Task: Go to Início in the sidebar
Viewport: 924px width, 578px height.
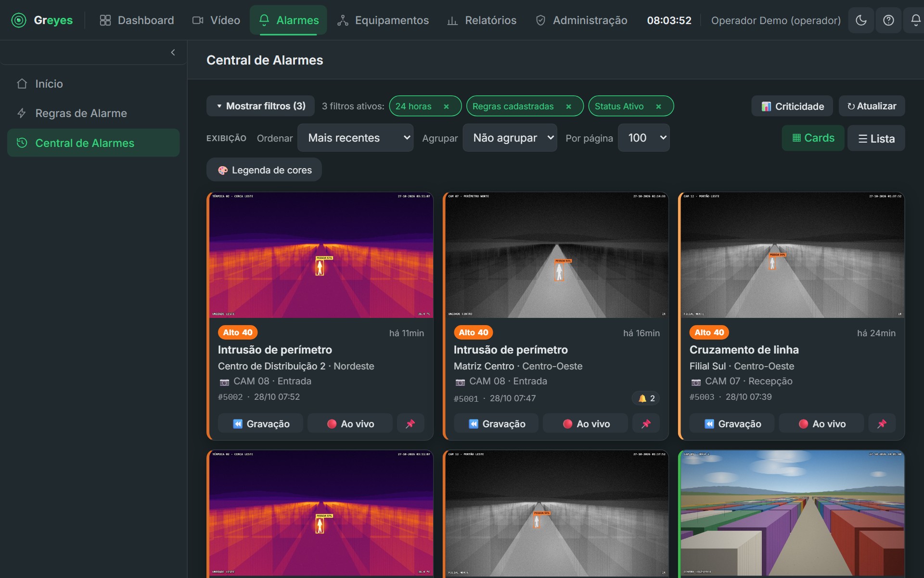Action: (x=93, y=84)
